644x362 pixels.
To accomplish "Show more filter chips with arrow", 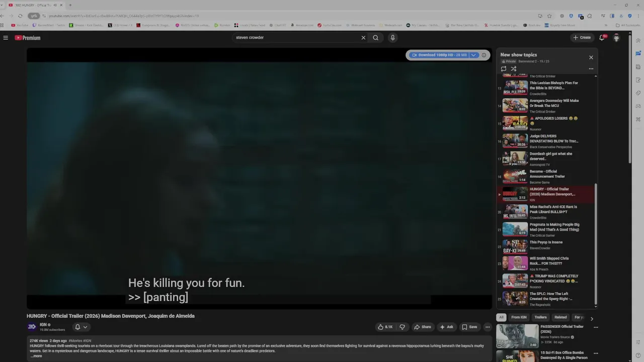I will coord(592,318).
